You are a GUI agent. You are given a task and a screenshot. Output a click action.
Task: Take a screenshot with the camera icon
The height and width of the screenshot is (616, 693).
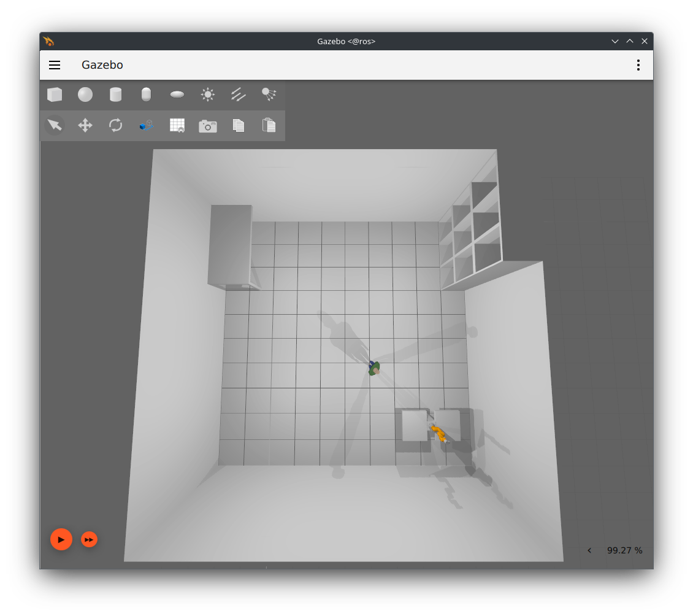208,126
